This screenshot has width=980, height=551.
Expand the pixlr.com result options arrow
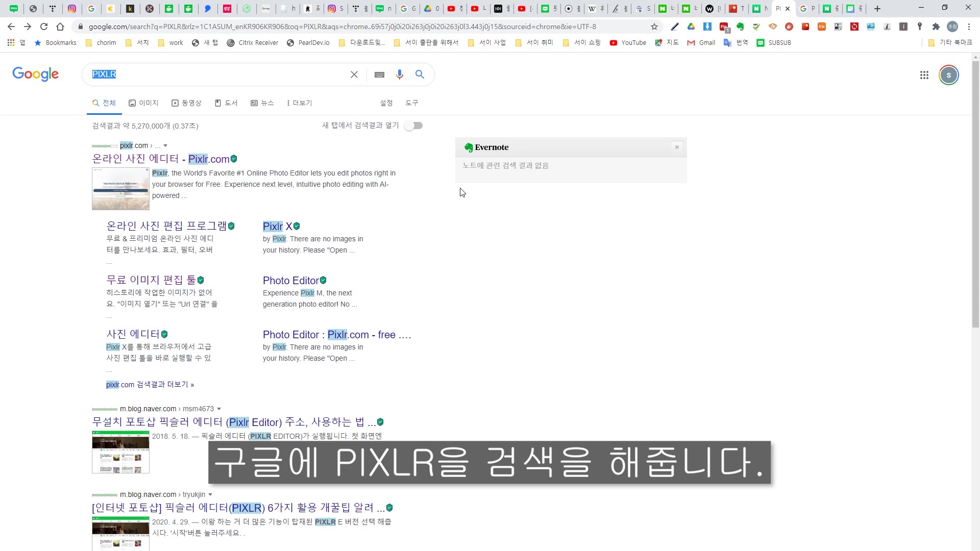(x=165, y=146)
